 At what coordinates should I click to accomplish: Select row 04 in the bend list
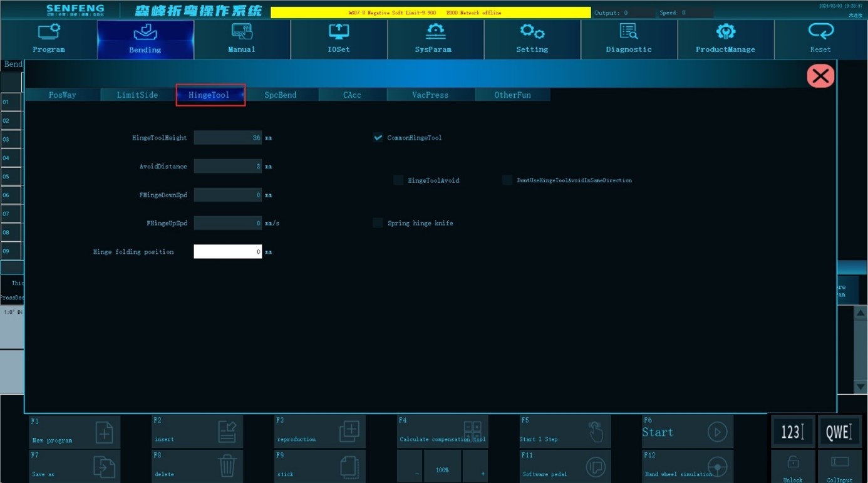tap(11, 158)
